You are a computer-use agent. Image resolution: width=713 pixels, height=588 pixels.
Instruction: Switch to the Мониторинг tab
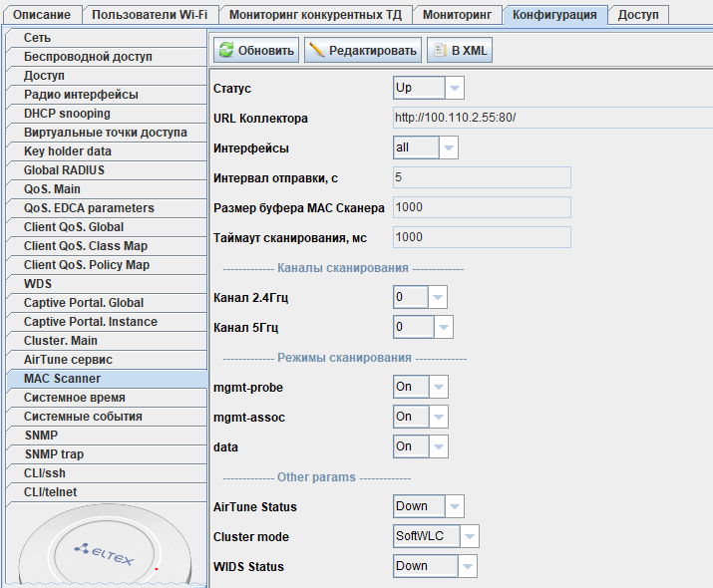tap(457, 15)
